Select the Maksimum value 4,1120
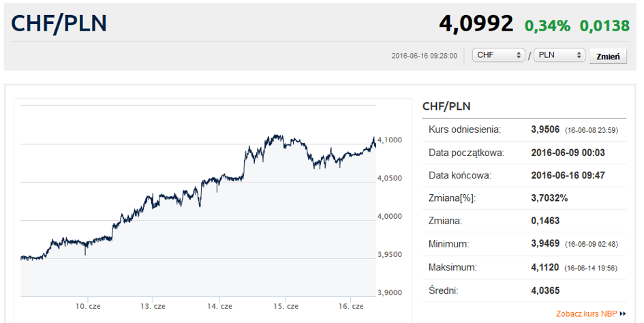The width and height of the screenshot is (644, 323). click(545, 267)
